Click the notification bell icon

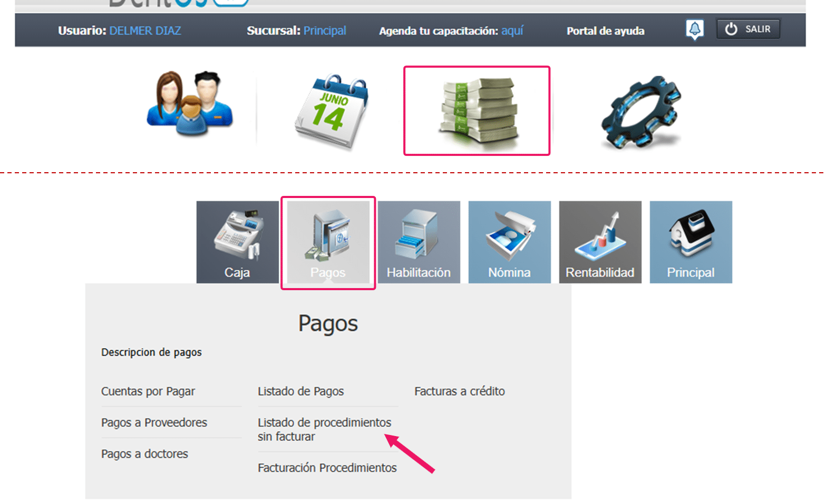pos(695,29)
